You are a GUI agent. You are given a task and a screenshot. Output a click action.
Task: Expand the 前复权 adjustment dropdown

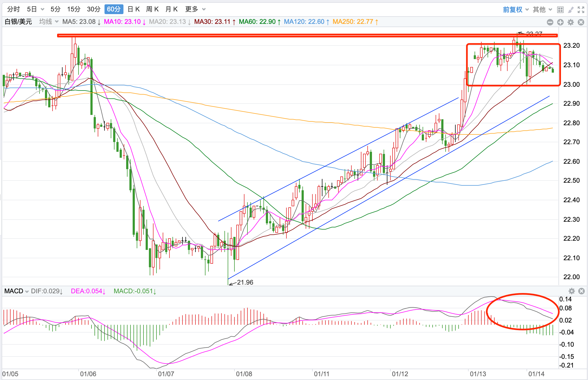(x=515, y=10)
